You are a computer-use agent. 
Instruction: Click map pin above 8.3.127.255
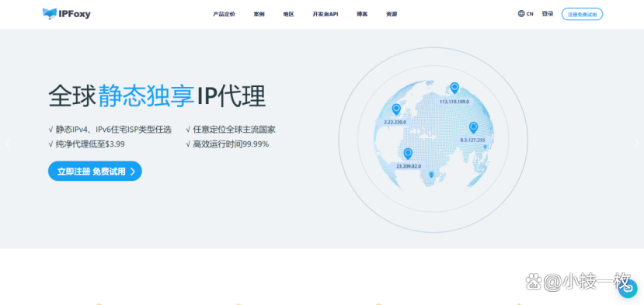(x=473, y=127)
